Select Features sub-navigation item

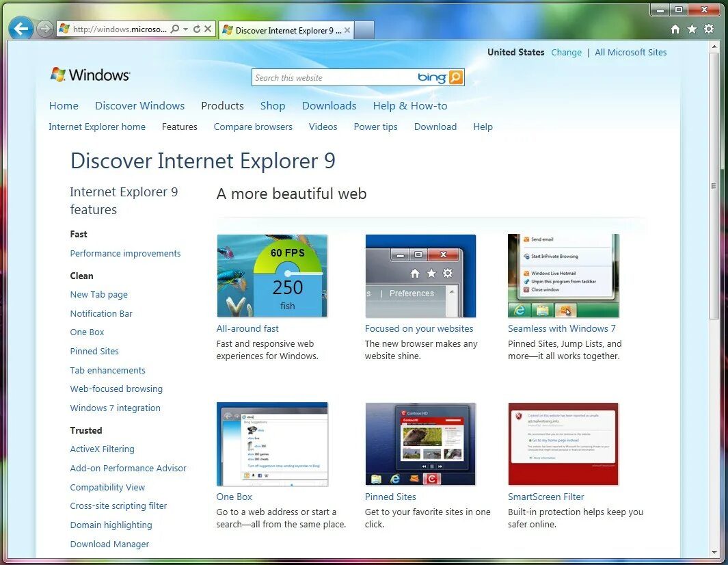click(x=180, y=127)
